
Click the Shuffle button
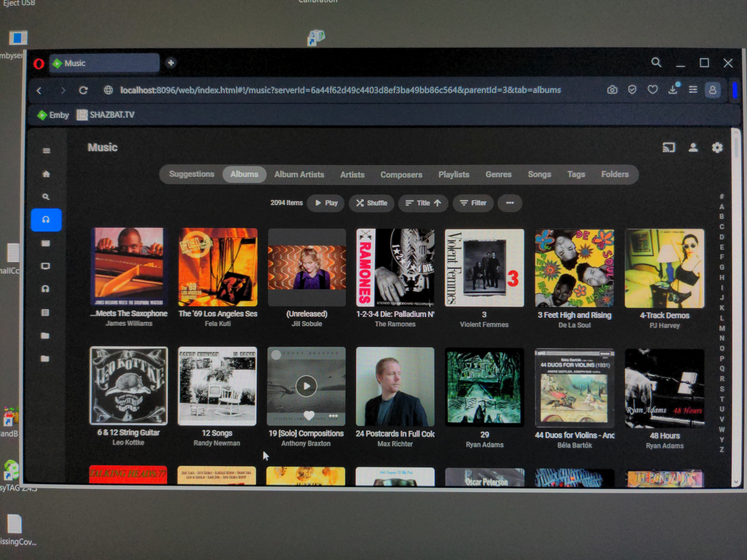pyautogui.click(x=371, y=203)
